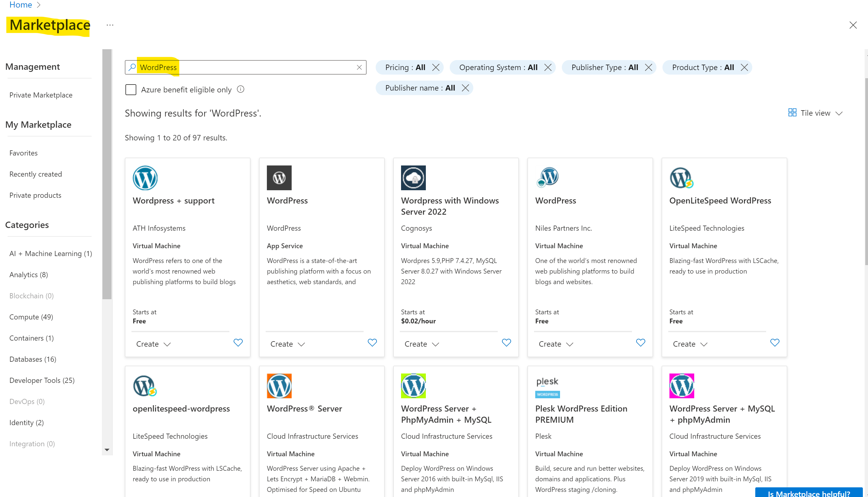Click the Tile view grid icon
The image size is (868, 497).
pyautogui.click(x=792, y=113)
